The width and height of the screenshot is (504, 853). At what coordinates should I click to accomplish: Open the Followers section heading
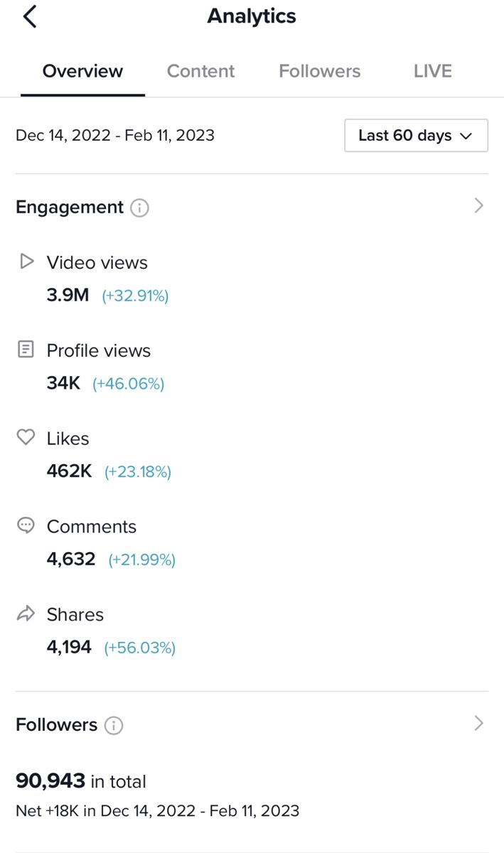coord(56,725)
